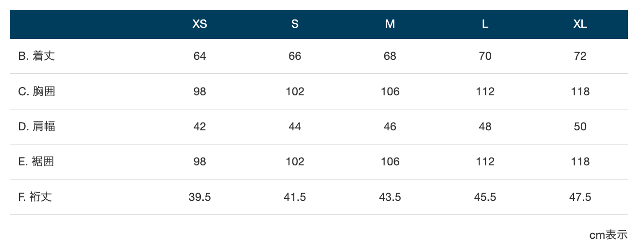Screen dimensions: 644x250
Task: Click the E. 裾囲 row label
Action: click(36, 161)
